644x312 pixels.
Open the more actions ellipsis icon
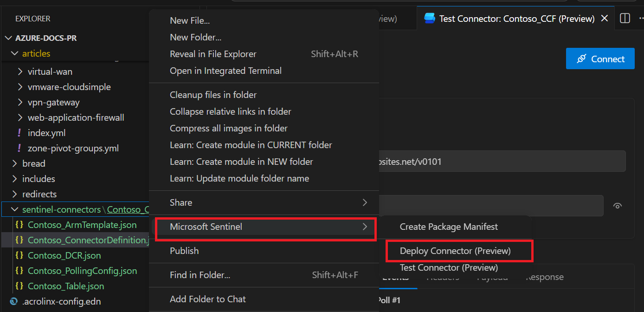pyautogui.click(x=642, y=19)
